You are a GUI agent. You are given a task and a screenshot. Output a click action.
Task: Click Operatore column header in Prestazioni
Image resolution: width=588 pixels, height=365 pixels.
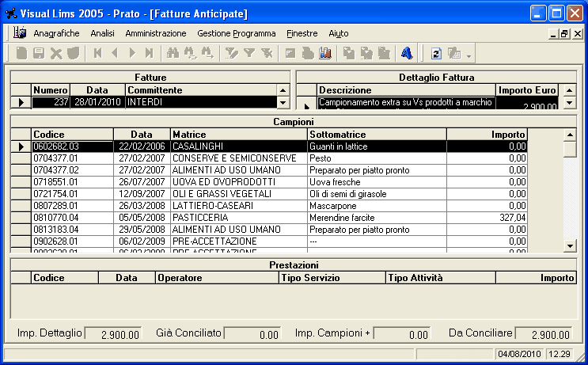tap(217, 278)
